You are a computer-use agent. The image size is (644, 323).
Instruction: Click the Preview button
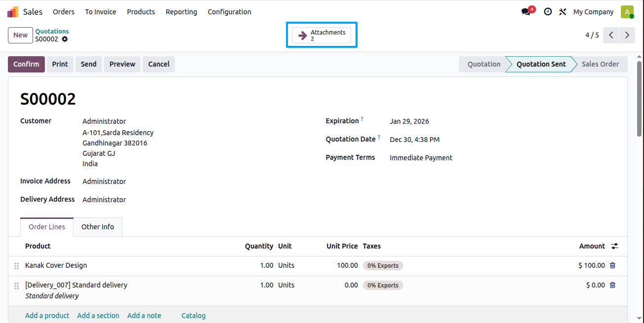(122, 64)
